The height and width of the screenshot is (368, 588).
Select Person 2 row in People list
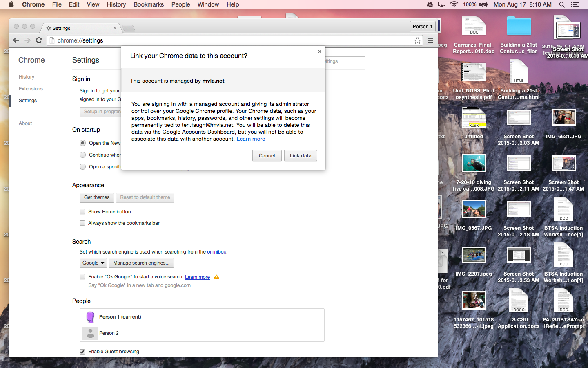[202, 333]
